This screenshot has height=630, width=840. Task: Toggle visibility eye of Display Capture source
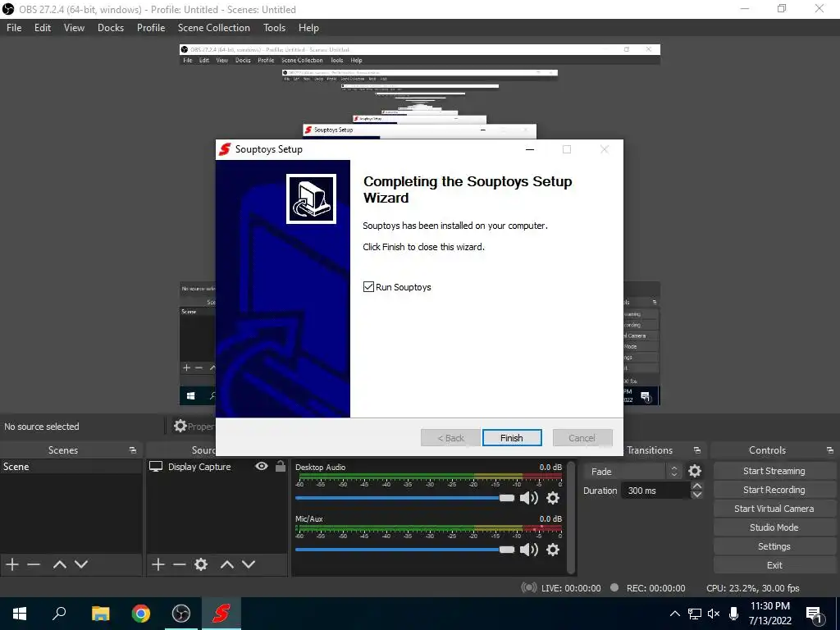(262, 466)
